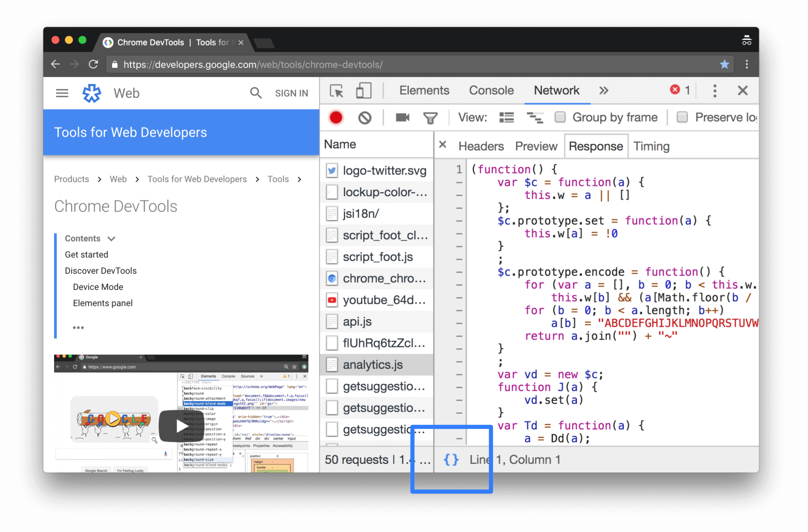Screen dimensions: 808x532
Task: Click the SIGN IN button
Action: click(291, 93)
